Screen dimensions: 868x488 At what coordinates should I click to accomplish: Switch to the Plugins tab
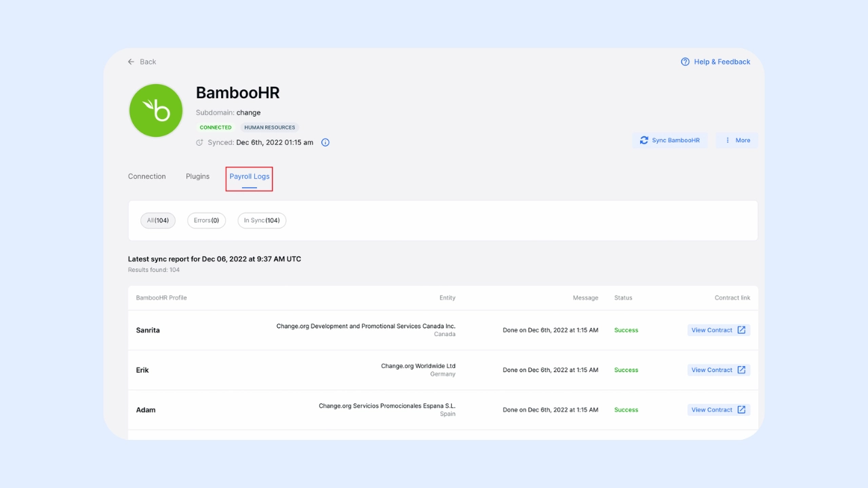(x=197, y=176)
